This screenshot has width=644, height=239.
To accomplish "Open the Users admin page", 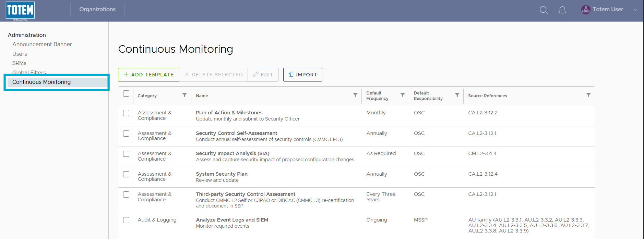I will pos(20,54).
